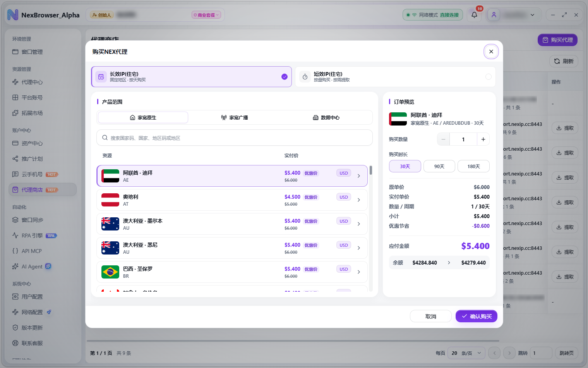Click the 资产中心 sidebar icon
Screen dimensions: 588x368
(15, 143)
